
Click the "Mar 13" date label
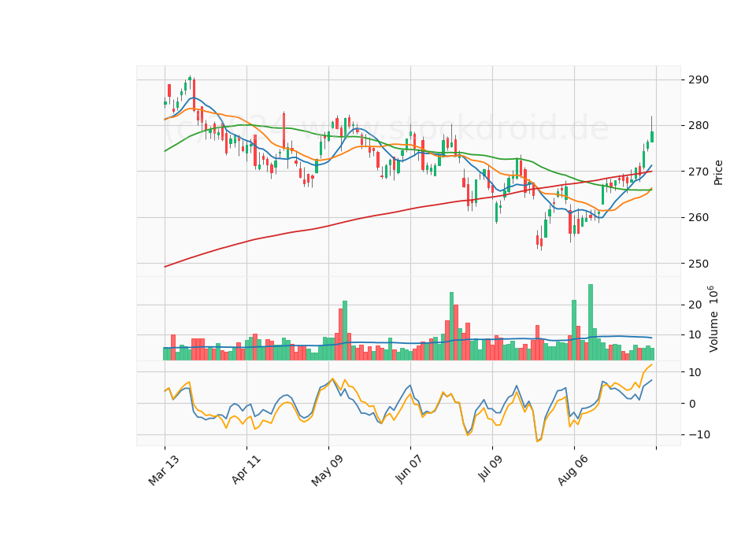[x=164, y=470]
